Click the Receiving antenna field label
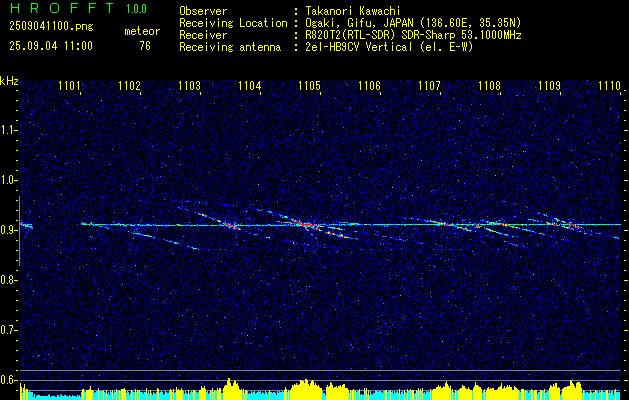The image size is (629, 400). coord(230,47)
